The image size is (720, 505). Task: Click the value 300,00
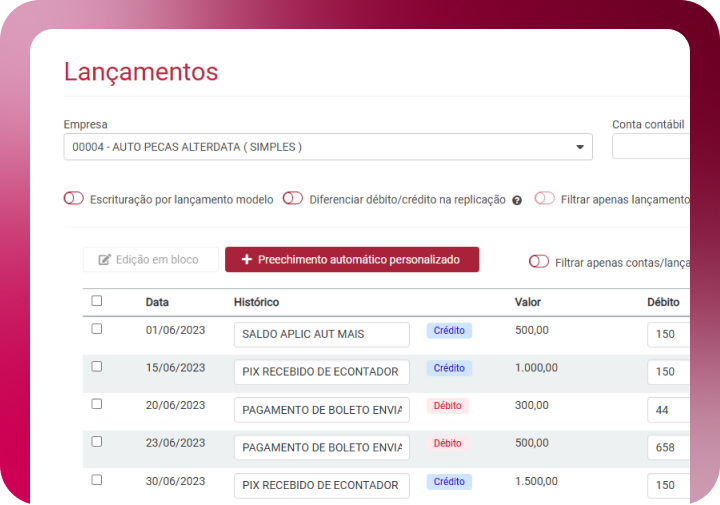click(x=532, y=405)
